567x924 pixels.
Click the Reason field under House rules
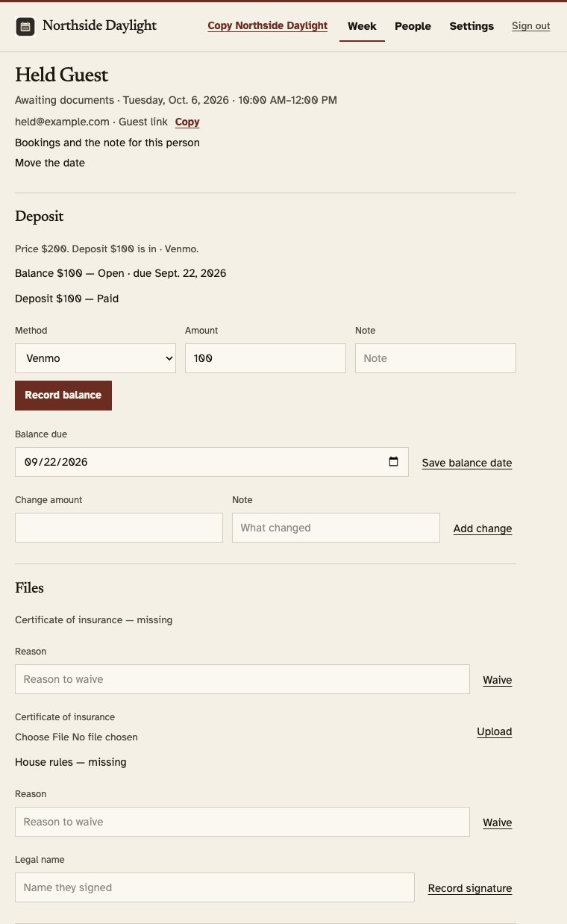click(x=242, y=822)
